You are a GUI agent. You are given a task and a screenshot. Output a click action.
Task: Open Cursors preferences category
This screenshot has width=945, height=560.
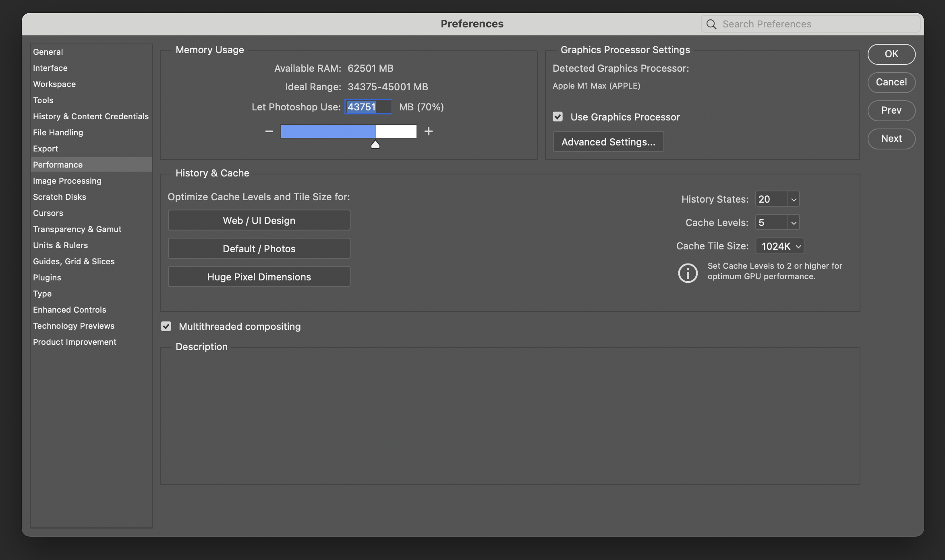[x=91, y=213]
